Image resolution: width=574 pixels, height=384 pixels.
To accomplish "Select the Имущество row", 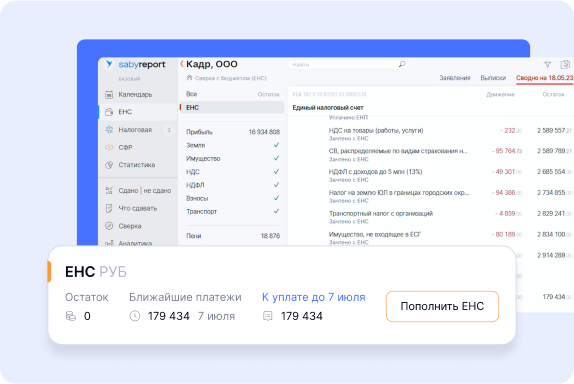I will point(232,159).
